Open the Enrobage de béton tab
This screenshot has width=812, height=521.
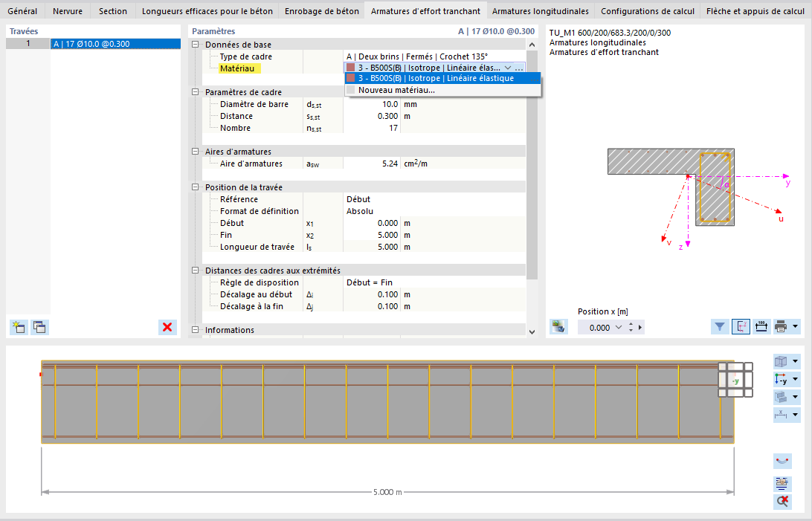(x=321, y=11)
